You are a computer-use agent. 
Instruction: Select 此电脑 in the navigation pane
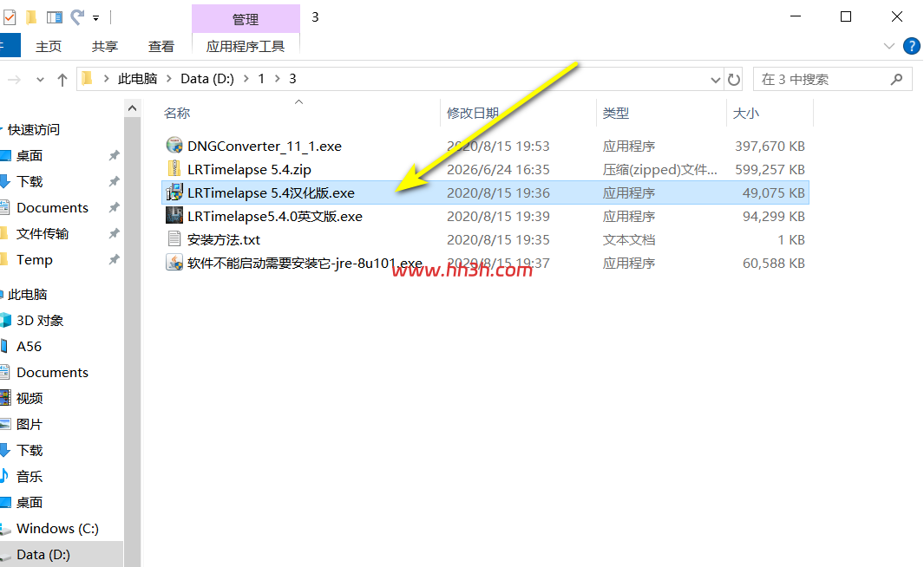click(x=27, y=295)
